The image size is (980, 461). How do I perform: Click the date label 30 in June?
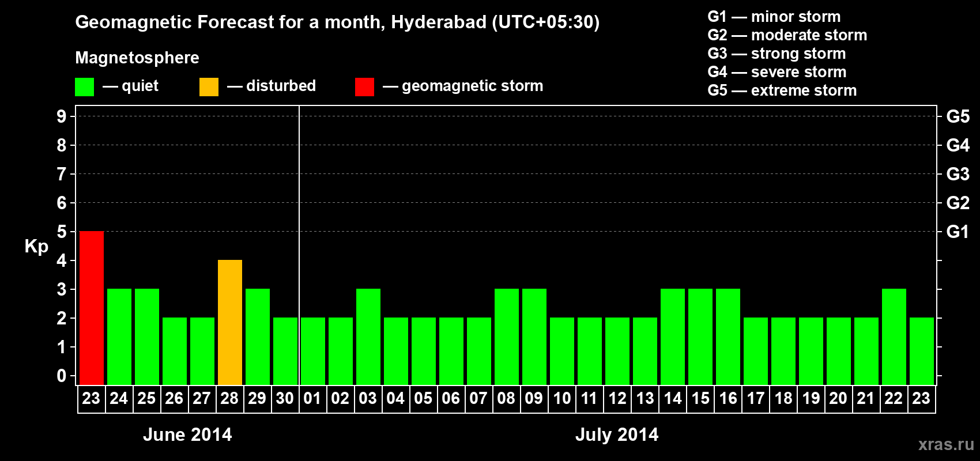(x=285, y=398)
